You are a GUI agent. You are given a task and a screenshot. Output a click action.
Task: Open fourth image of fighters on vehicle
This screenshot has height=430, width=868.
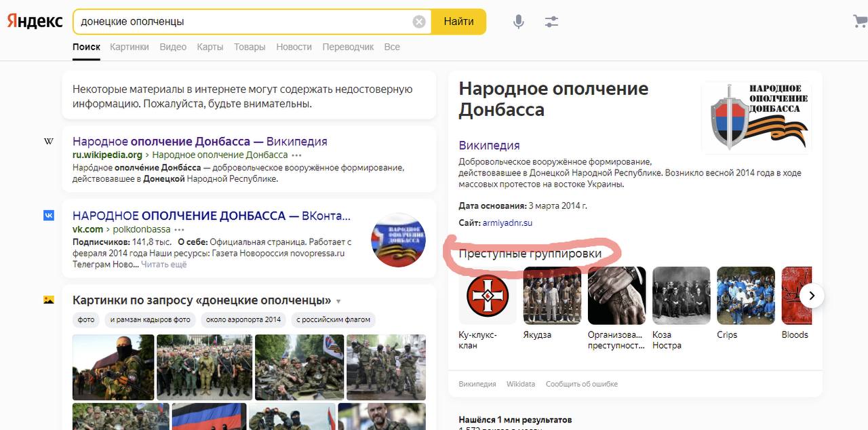pos(386,367)
